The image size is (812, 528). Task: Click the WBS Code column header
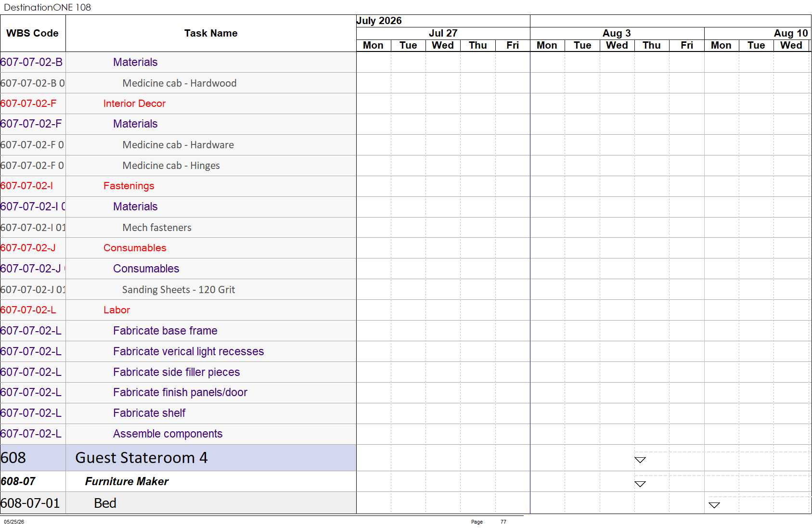coord(33,33)
